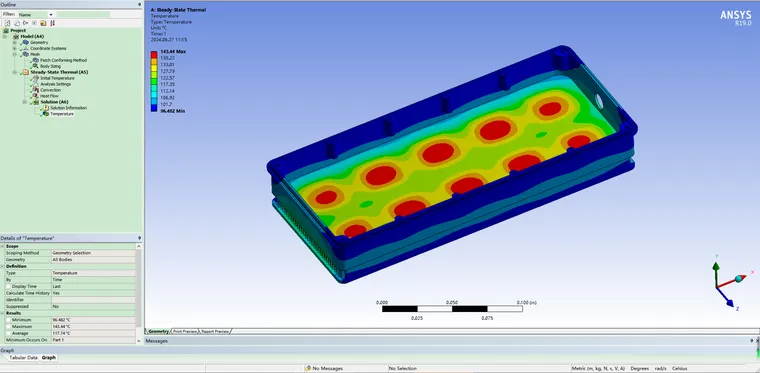Click the 'All Bodies' geometry value
760x373 pixels.
[93, 260]
